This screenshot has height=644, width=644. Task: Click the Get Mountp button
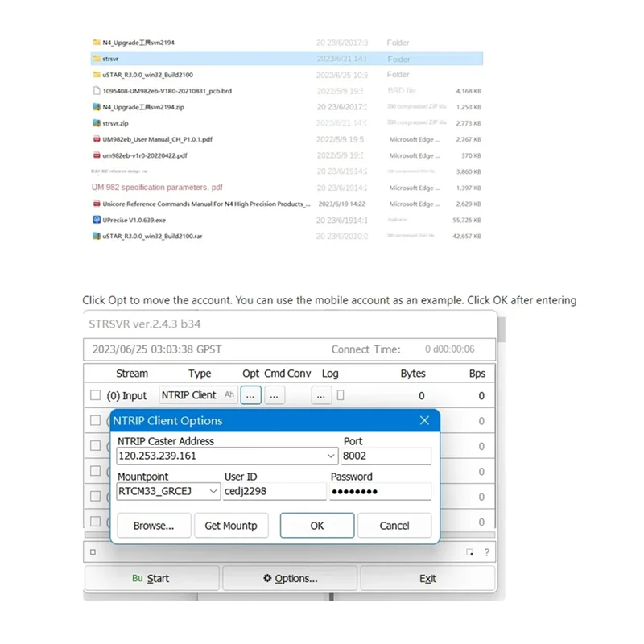pos(231,526)
